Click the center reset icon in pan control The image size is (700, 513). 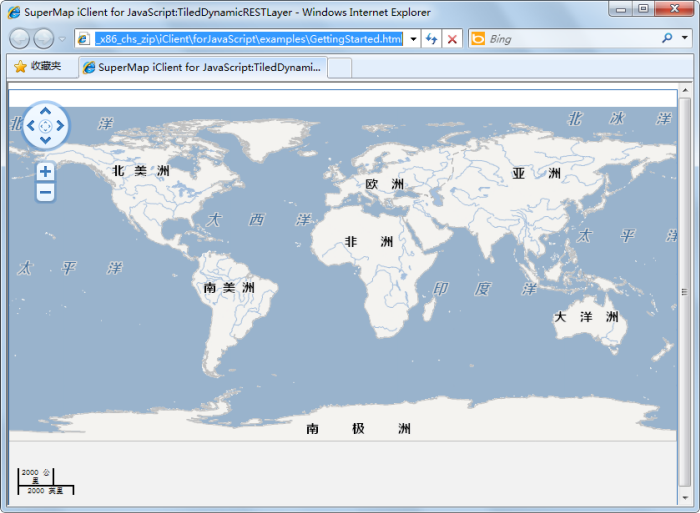(x=45, y=126)
